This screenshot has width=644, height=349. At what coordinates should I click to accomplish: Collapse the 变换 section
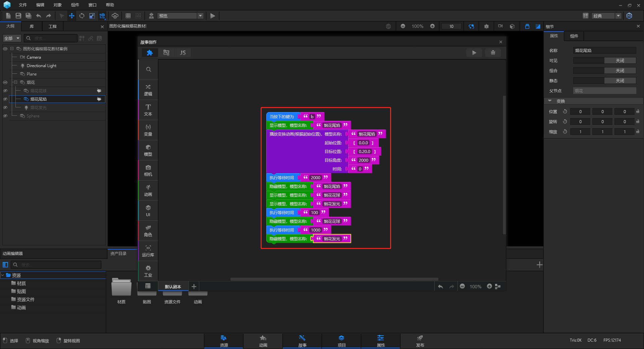pyautogui.click(x=550, y=101)
